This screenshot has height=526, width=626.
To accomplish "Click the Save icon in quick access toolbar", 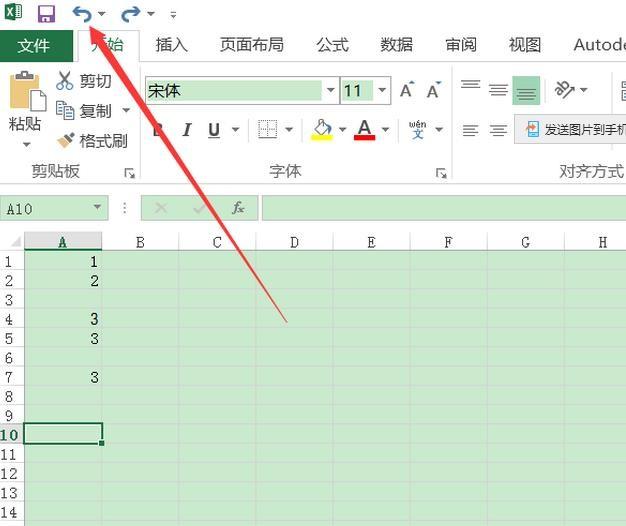I will (46, 14).
